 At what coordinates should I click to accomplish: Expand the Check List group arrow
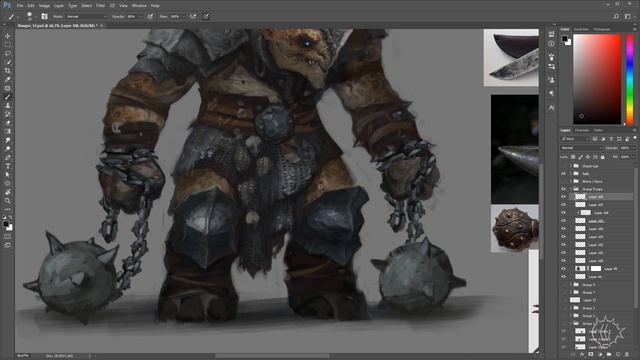(x=571, y=166)
